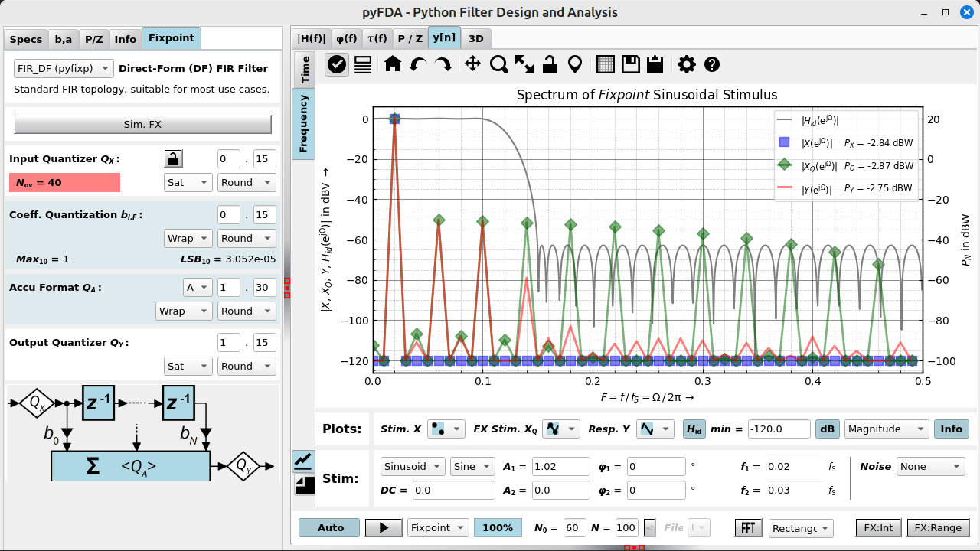Save the figure with the floppy disk icon

point(631,64)
